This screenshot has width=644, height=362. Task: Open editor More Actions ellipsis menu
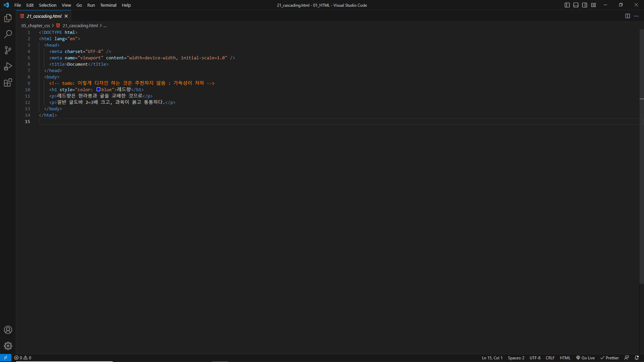tap(636, 16)
